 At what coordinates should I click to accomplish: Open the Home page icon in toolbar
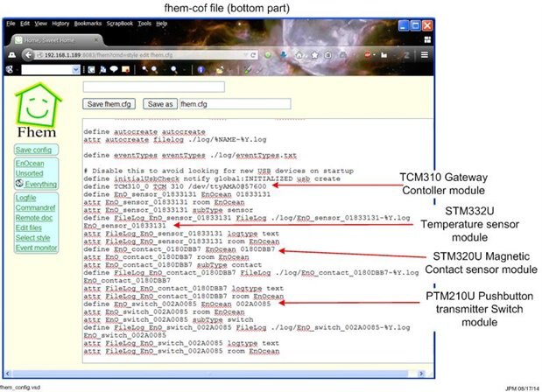click(x=299, y=55)
